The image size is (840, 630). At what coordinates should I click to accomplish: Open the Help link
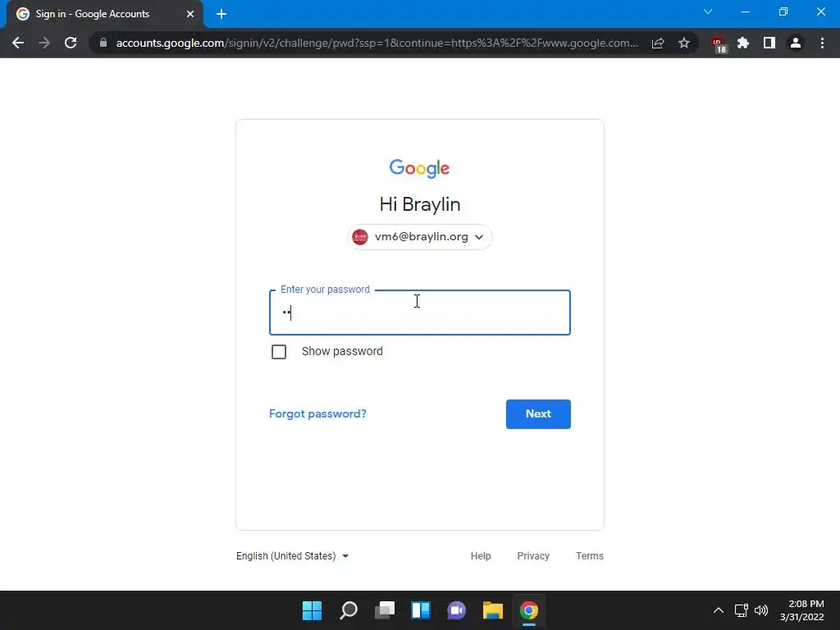[481, 556]
